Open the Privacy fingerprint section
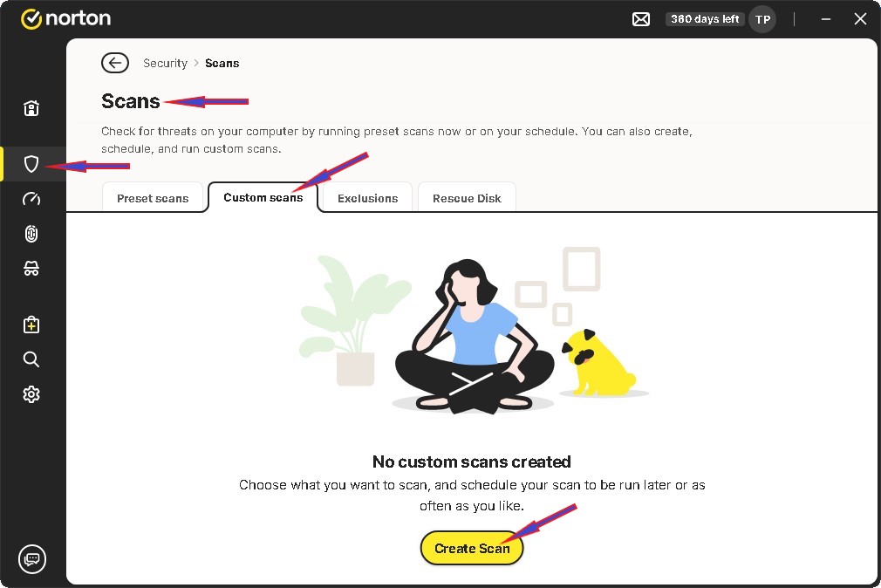Viewport: 881px width, 588px height. click(x=31, y=234)
